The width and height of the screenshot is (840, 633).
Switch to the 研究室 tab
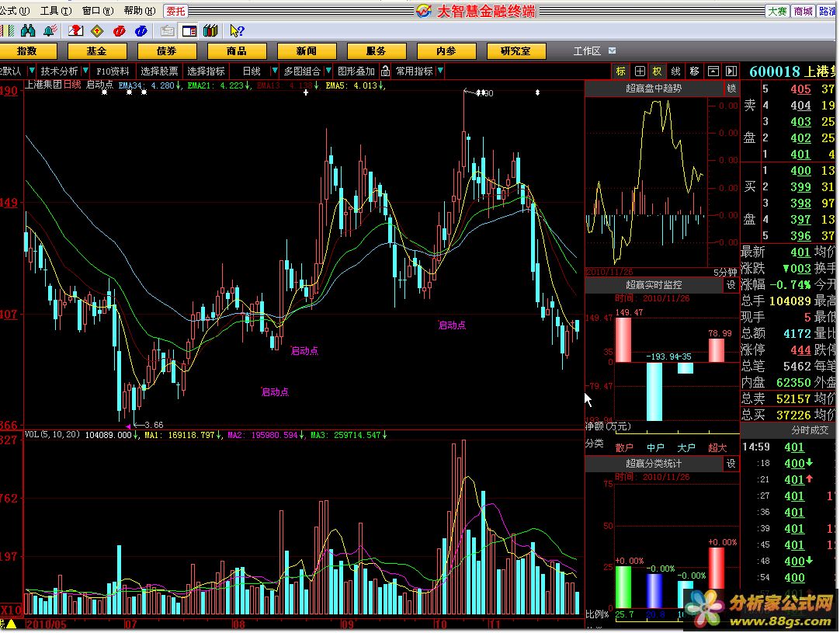pyautogui.click(x=516, y=51)
